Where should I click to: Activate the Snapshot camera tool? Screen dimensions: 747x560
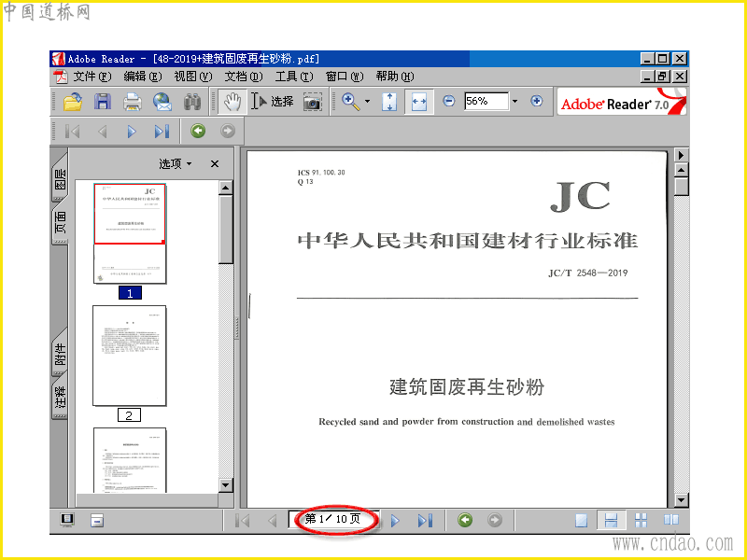(312, 102)
